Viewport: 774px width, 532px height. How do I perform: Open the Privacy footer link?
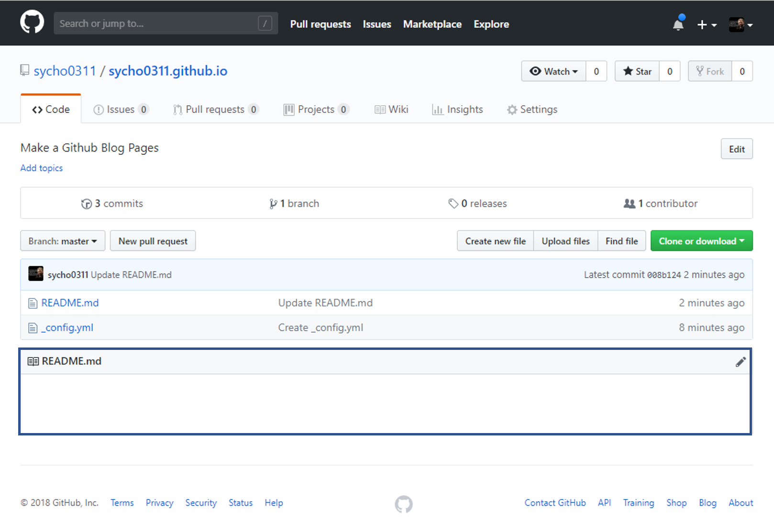coord(159,503)
